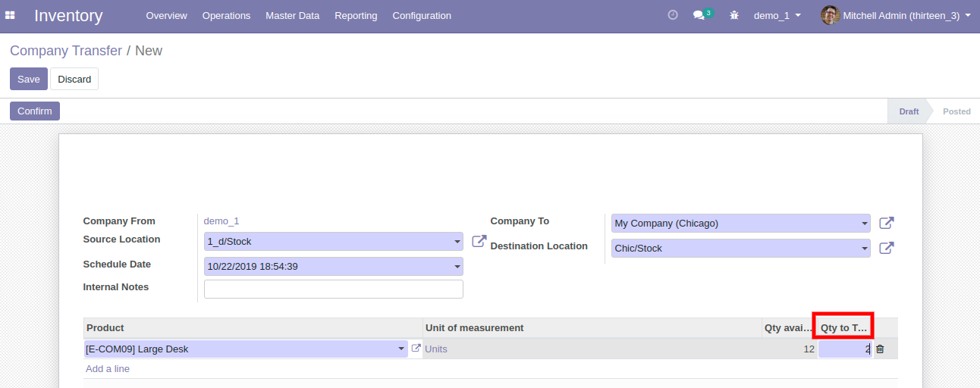Screen dimensions: 980x388
Task: Open Source Location external link icon
Action: click(x=479, y=241)
